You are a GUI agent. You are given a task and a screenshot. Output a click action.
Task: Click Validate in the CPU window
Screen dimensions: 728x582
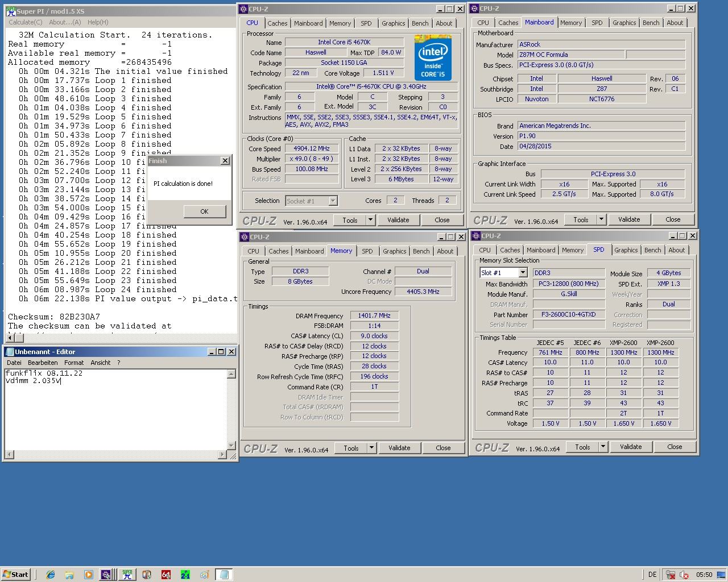click(x=398, y=220)
